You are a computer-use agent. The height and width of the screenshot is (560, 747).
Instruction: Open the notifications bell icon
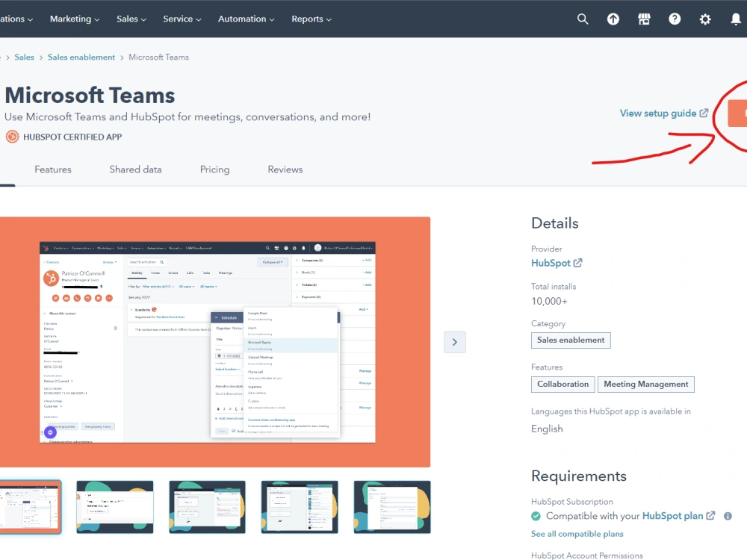(x=736, y=19)
